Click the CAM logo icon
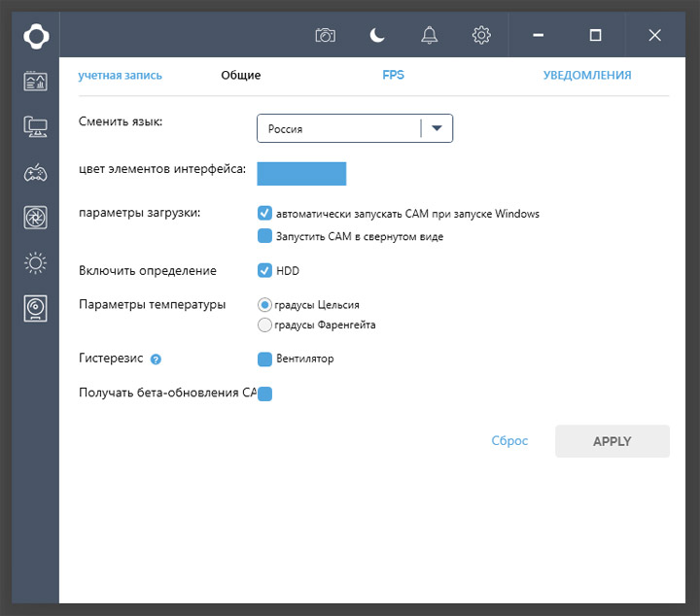This screenshot has height=616, width=700. (x=36, y=34)
